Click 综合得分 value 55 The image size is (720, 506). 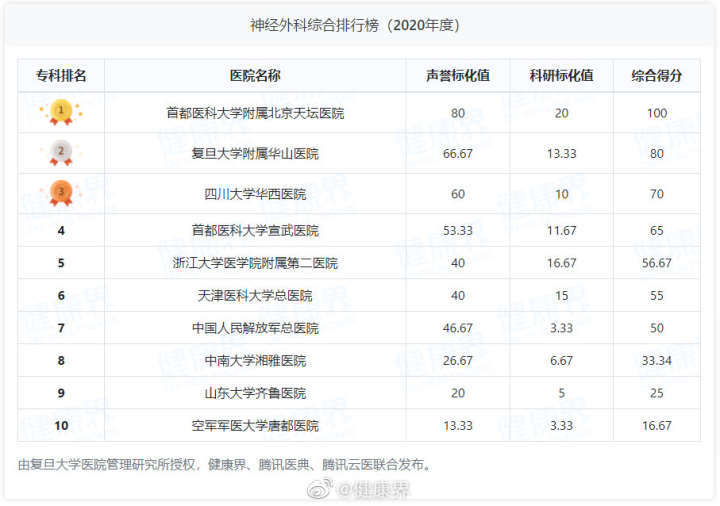[x=657, y=296]
